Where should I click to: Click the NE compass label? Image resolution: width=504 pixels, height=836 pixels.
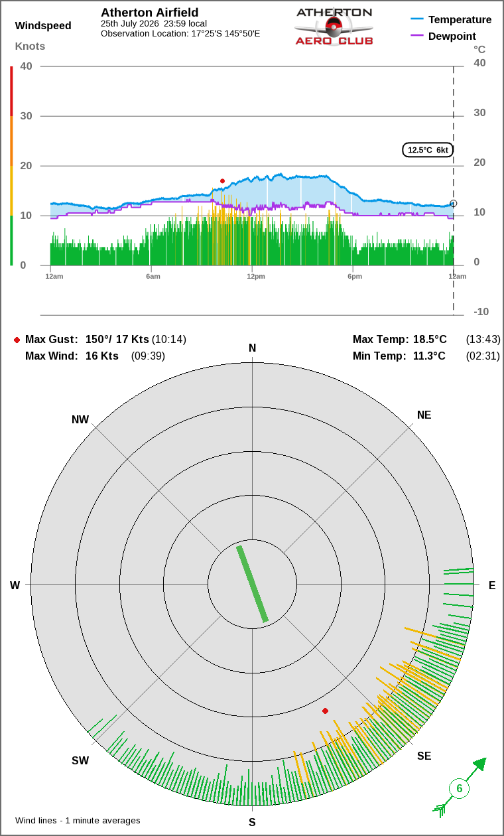(x=424, y=415)
